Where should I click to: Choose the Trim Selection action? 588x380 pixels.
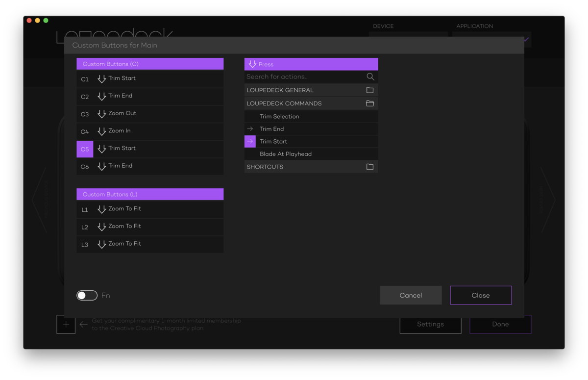click(x=311, y=116)
